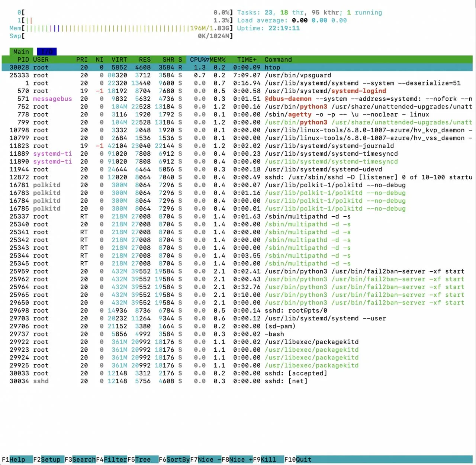Click the Mem usage meter bar
The image size is (476, 465).
coord(121,28)
